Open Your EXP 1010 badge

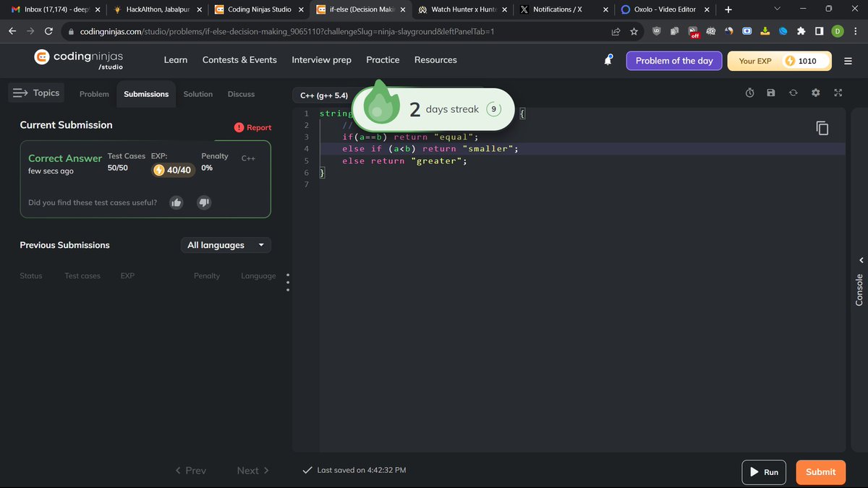point(780,61)
